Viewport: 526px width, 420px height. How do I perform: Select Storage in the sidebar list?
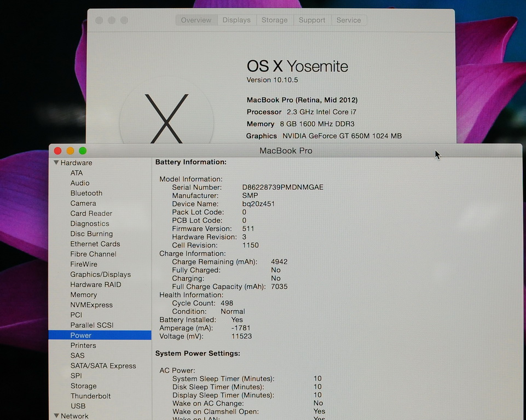[84, 386]
